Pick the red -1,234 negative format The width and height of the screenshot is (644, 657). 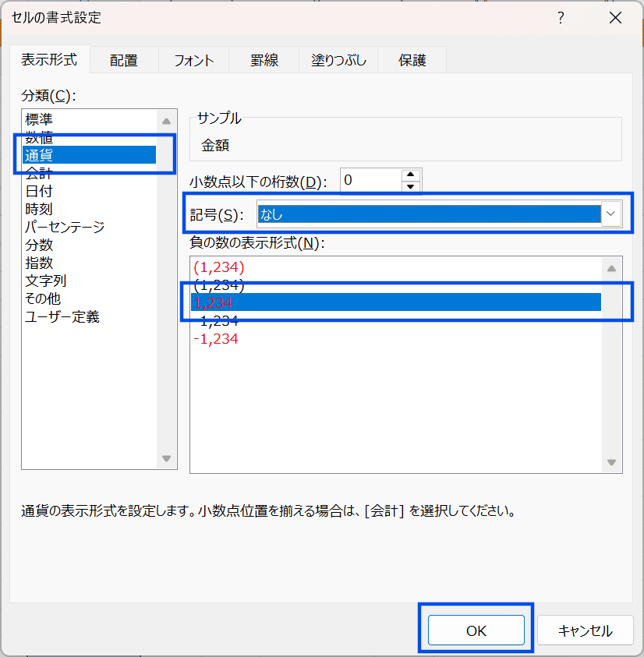pos(216,339)
